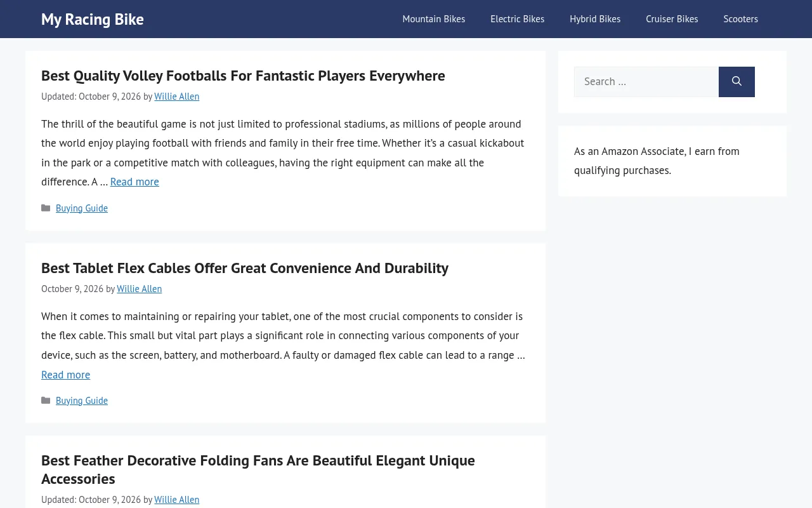Open Buying Guide category under flex cables post
This screenshot has width=812, height=508.
82,401
